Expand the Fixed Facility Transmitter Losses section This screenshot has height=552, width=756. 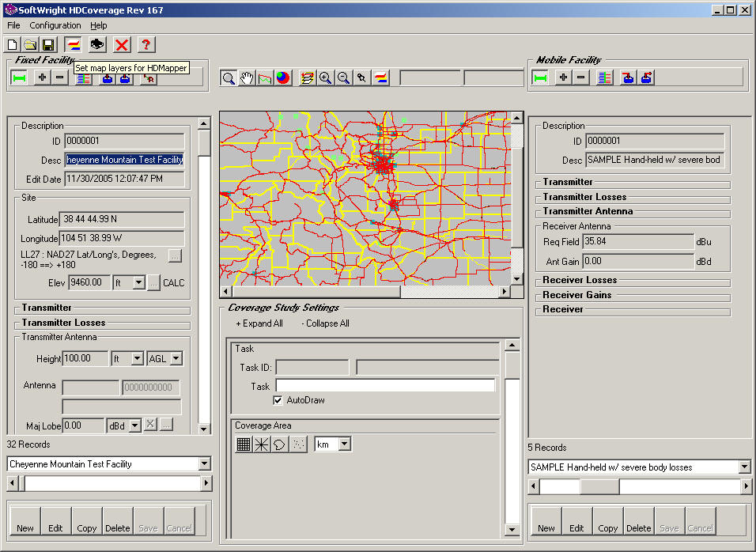(x=63, y=323)
